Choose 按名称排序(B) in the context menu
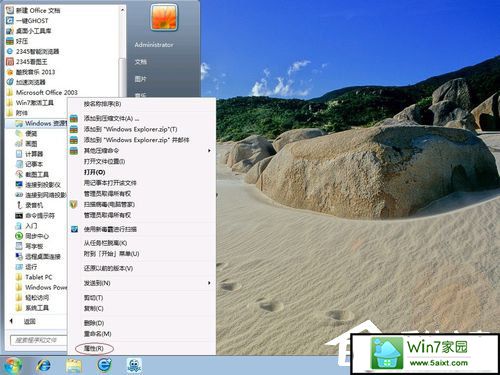This screenshot has width=500, height=375. coord(102,104)
